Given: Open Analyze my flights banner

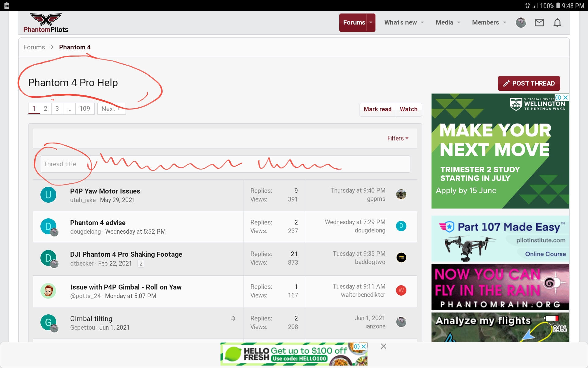Looking at the screenshot, I should coord(500,327).
